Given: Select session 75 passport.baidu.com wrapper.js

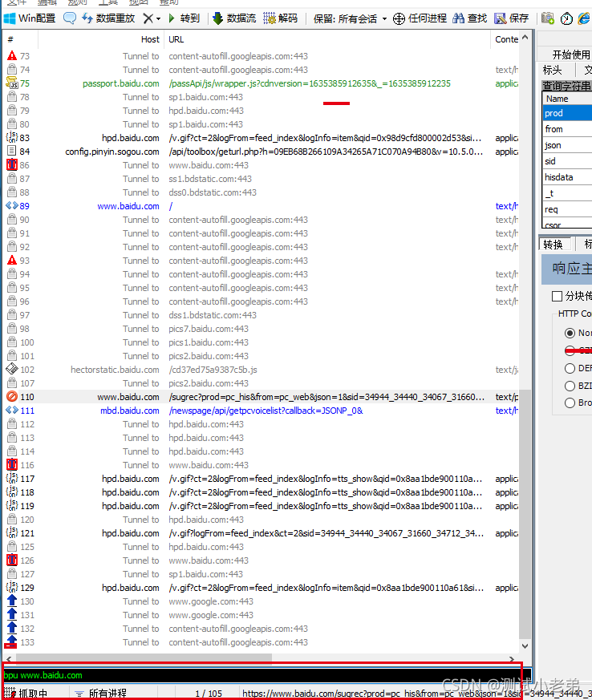Looking at the screenshot, I should 262,83.
